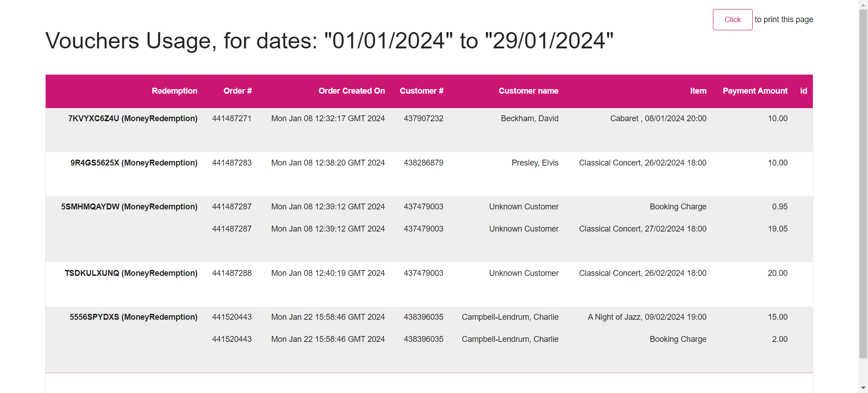Click the Customer name column header
This screenshot has width=868, height=393.
528,91
